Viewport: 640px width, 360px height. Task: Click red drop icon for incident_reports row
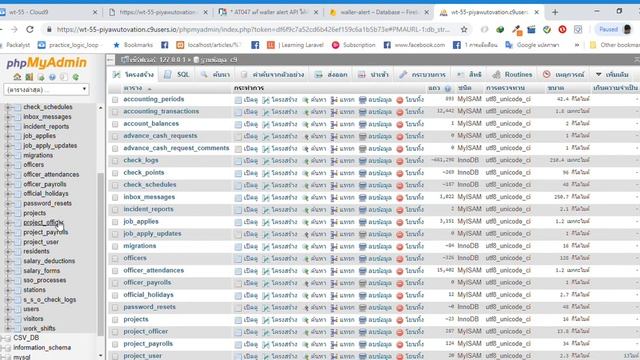[400, 210]
